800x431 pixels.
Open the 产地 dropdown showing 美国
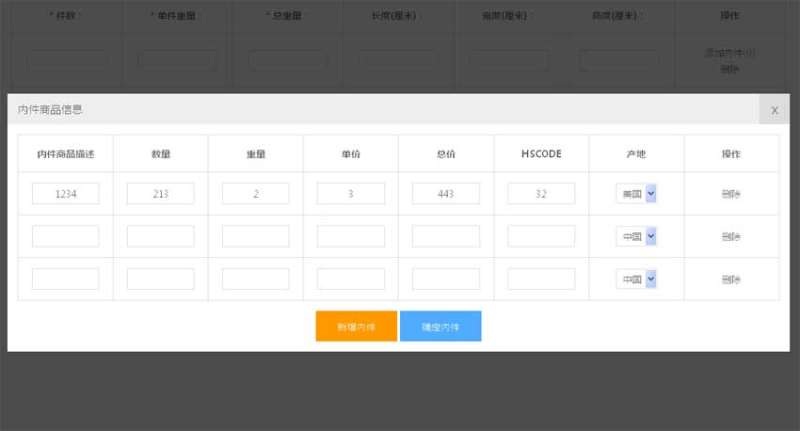tap(636, 194)
